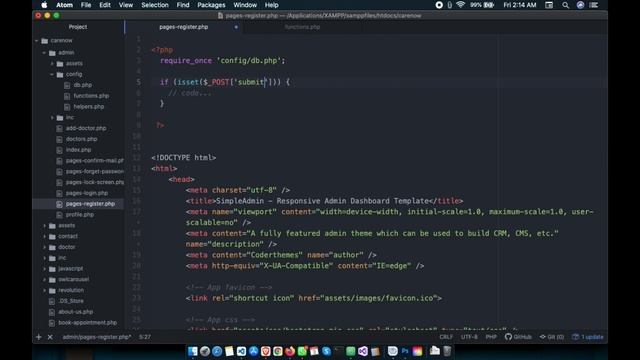Expand the admin inc subfolder
The image size is (640, 360).
(52, 118)
